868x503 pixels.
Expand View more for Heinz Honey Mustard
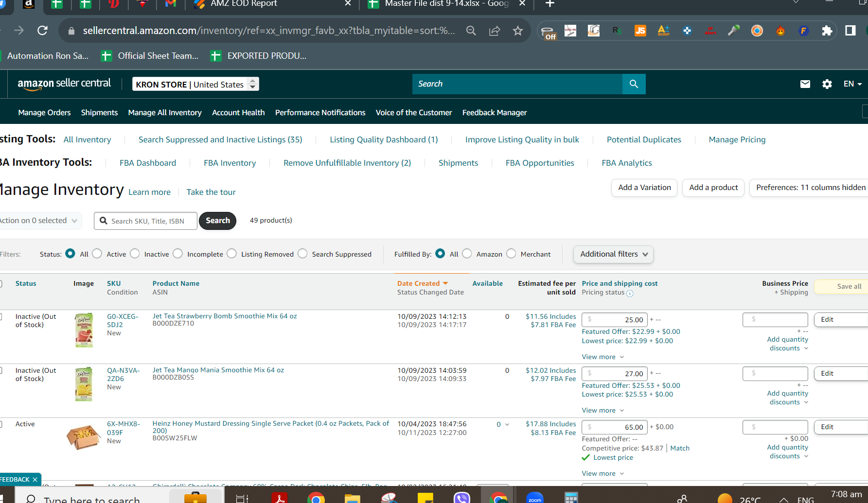coord(603,473)
